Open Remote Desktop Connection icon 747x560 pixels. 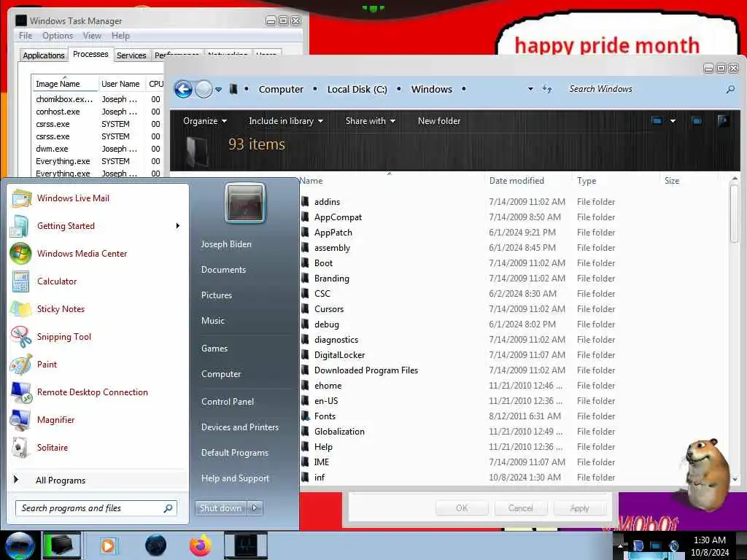(20, 392)
